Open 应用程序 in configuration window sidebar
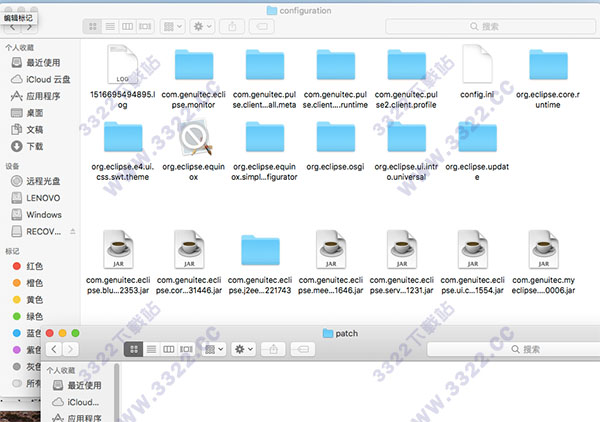600x422 pixels. click(36, 96)
